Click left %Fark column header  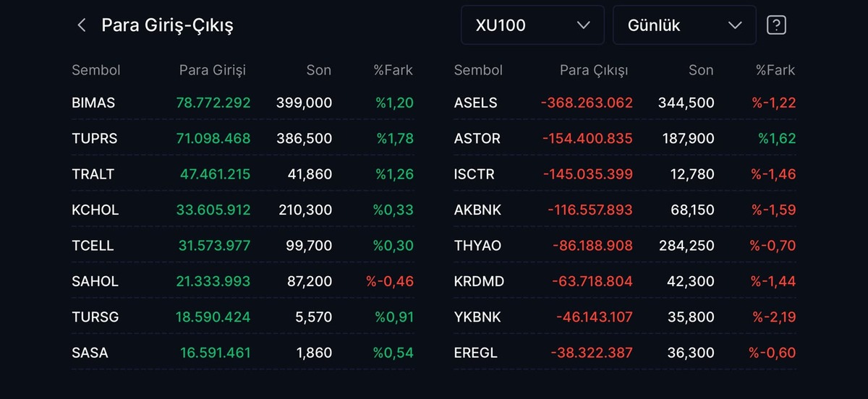point(393,70)
